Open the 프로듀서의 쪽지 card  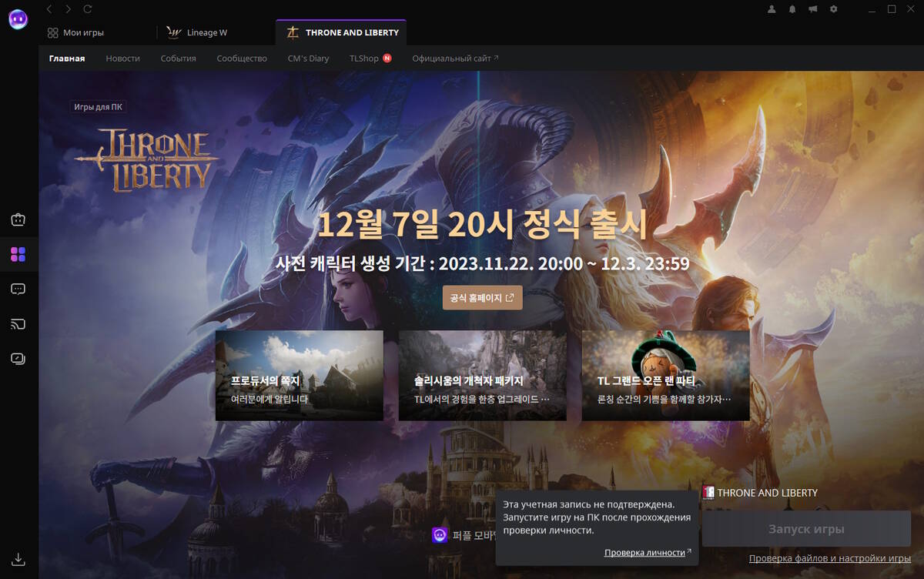[300, 376]
